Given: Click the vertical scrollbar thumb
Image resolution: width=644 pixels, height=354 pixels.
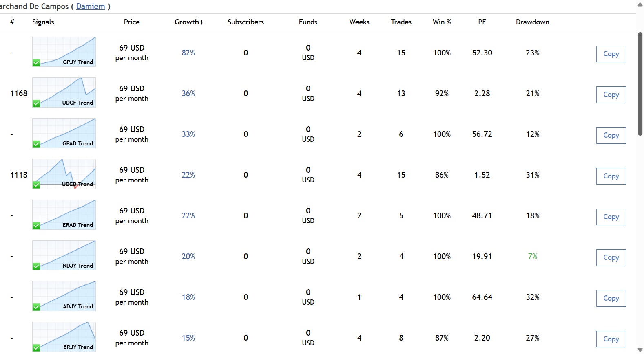Looking at the screenshot, I should coord(640,84).
